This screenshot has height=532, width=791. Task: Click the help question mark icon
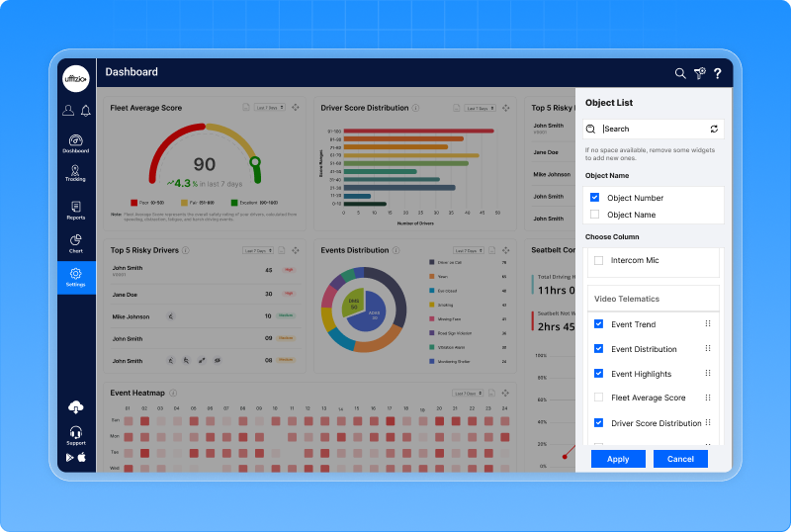point(717,73)
